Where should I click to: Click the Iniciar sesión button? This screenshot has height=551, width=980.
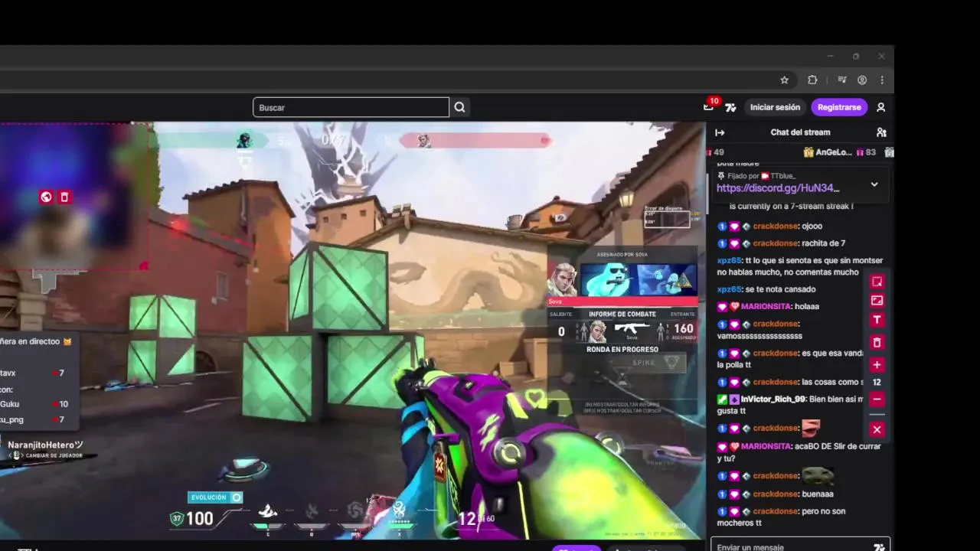tap(775, 108)
